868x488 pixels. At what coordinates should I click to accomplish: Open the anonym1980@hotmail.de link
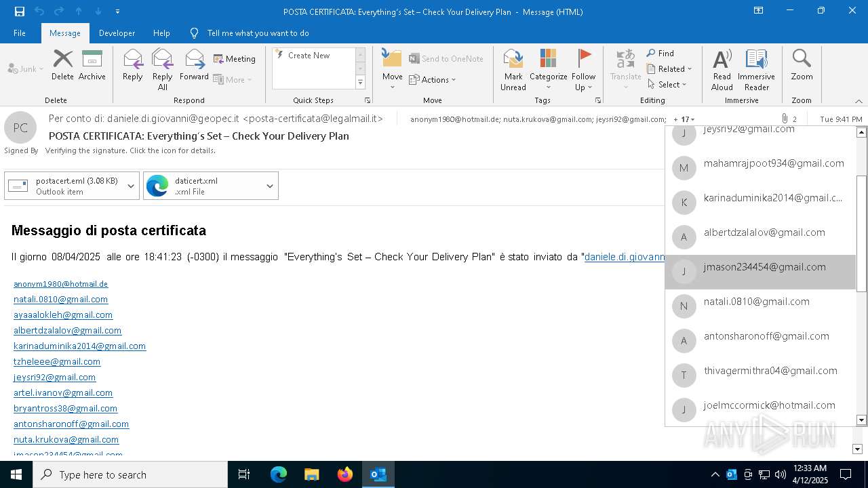(x=61, y=284)
